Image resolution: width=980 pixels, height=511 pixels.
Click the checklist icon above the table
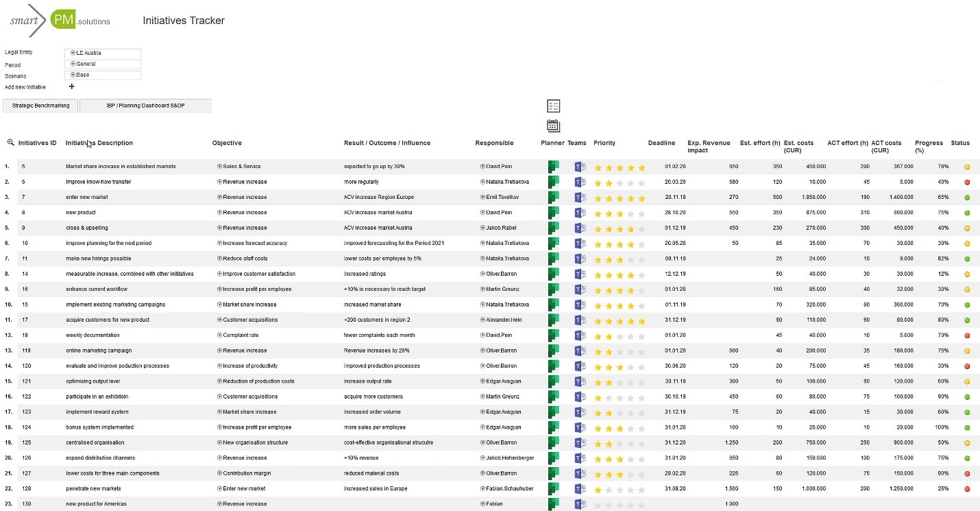click(554, 106)
